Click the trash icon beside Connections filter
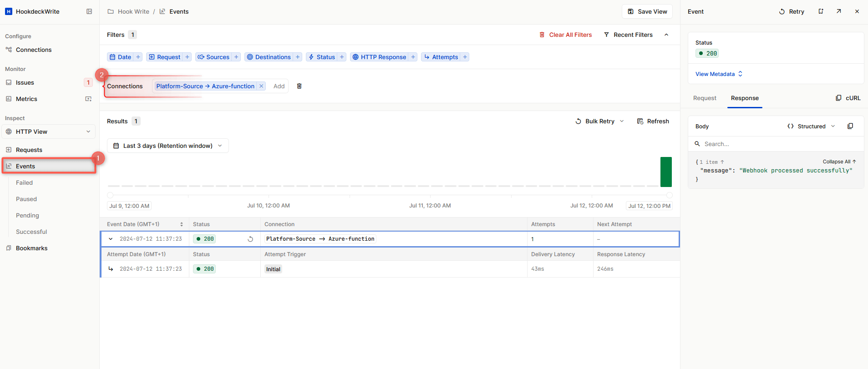 299,86
